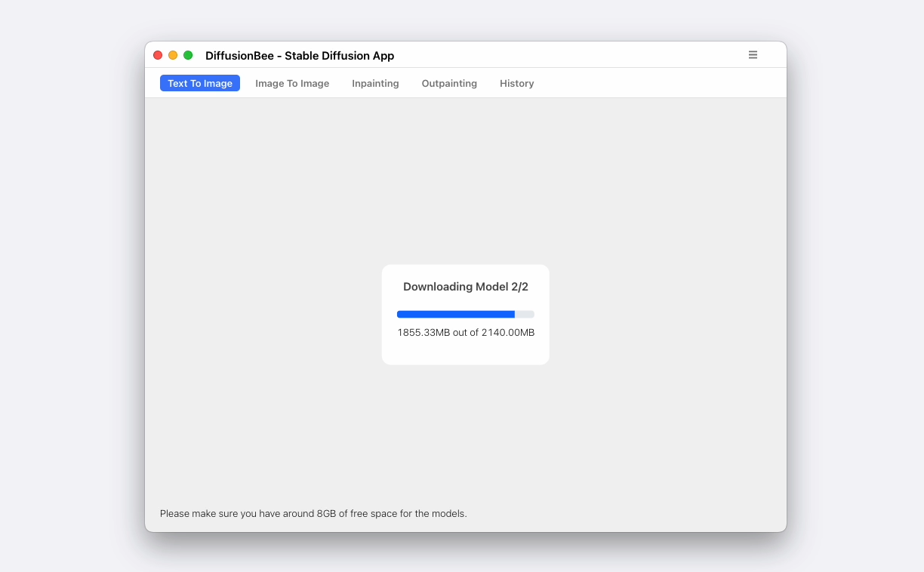Open the hamburger menu icon
The height and width of the screenshot is (572, 924).
(x=753, y=55)
